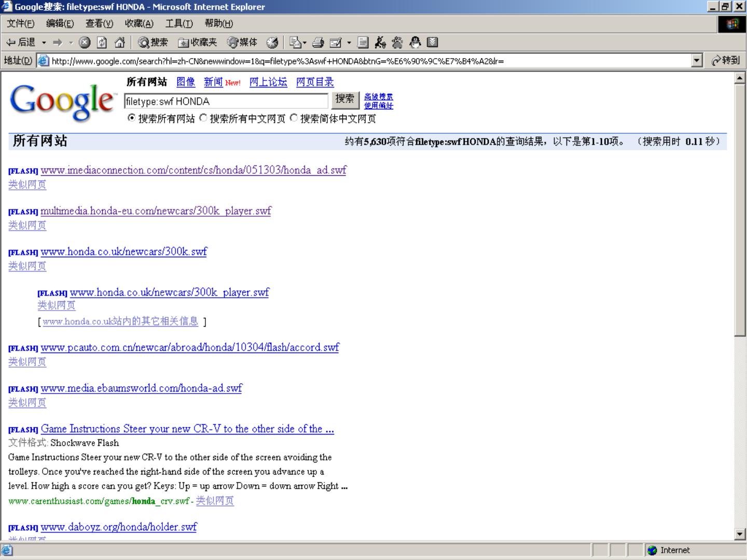Open the Edit button dropdown arrow

(349, 43)
